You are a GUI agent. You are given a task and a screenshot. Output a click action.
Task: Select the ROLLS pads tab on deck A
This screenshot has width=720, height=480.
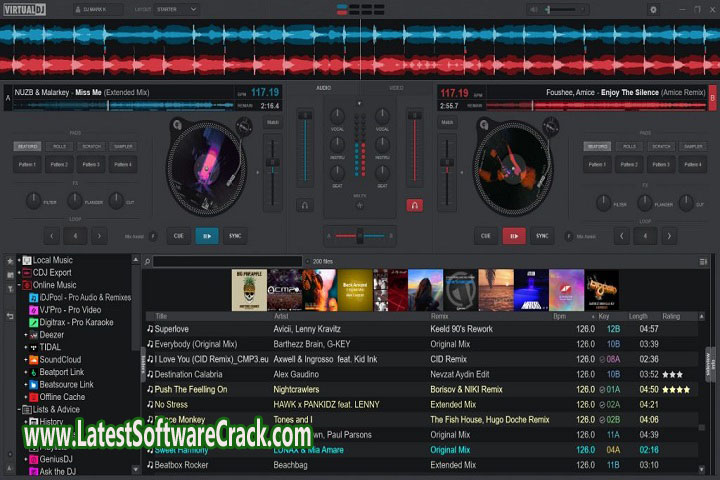point(59,147)
